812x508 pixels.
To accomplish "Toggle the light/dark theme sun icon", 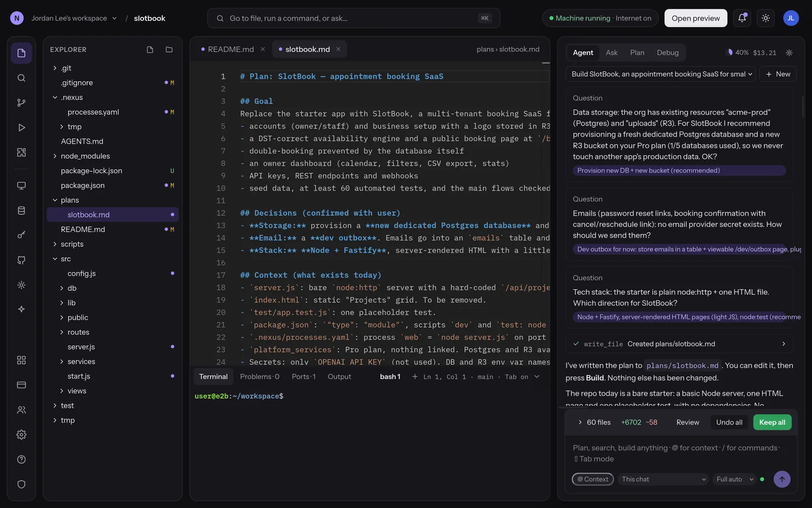I will click(766, 18).
